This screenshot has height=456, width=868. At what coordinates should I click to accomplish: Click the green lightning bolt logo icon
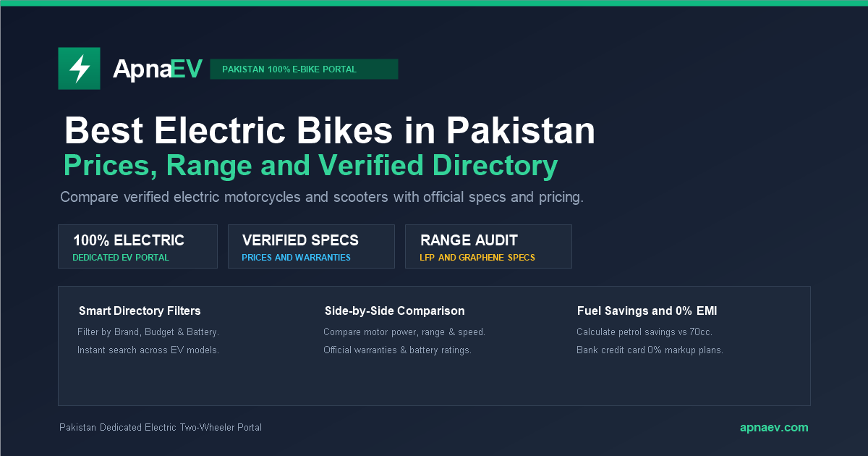click(x=79, y=69)
